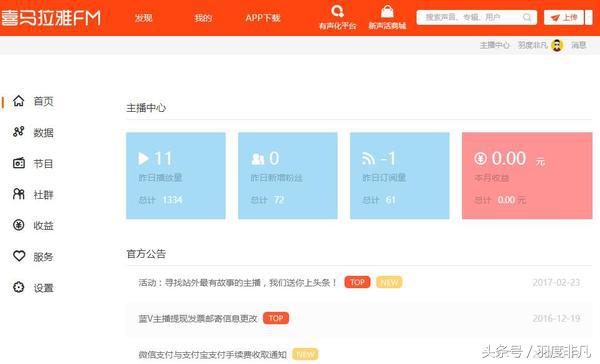This screenshot has height=364, width=600.
Task: Click the RSS feed icon beside -1
Action: click(368, 159)
